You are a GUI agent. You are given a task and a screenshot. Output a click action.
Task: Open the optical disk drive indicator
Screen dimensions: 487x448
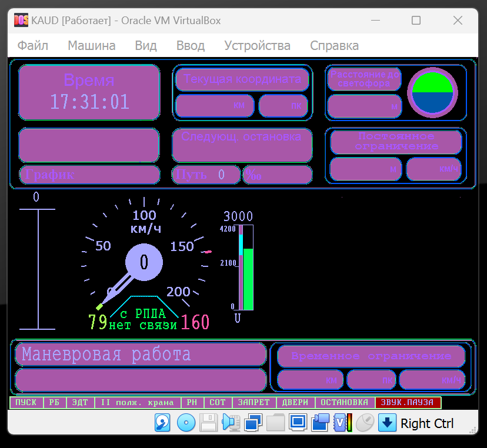click(x=186, y=423)
